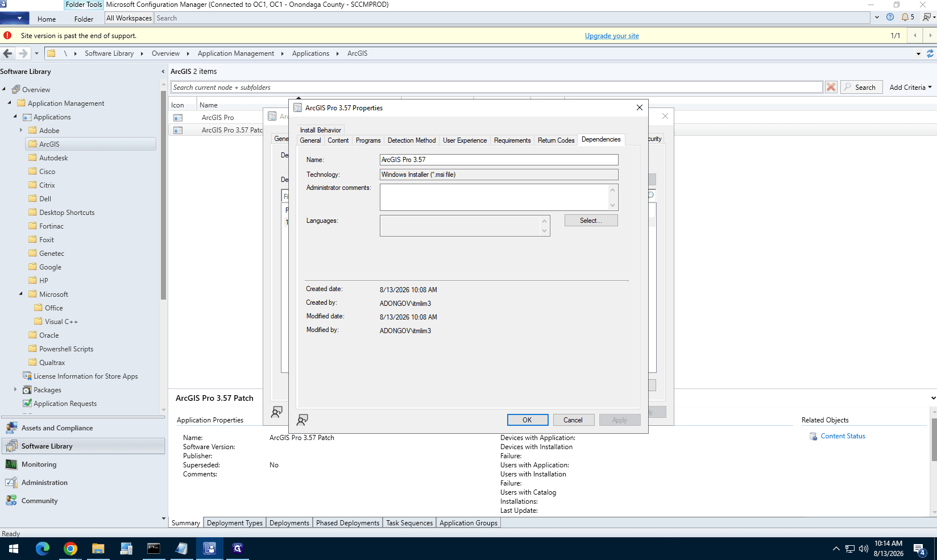The width and height of the screenshot is (937, 560).
Task: Select the Powershell Scripts folder
Action: (66, 349)
